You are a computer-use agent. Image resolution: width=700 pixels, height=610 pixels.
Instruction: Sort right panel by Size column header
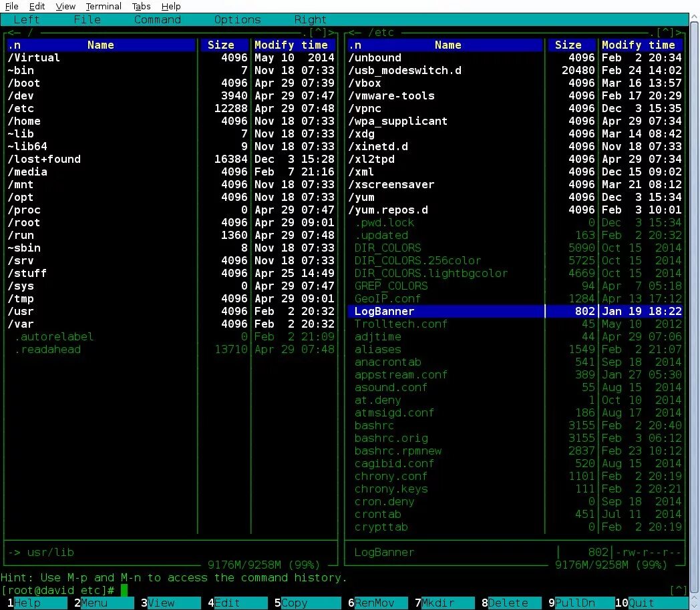click(568, 45)
